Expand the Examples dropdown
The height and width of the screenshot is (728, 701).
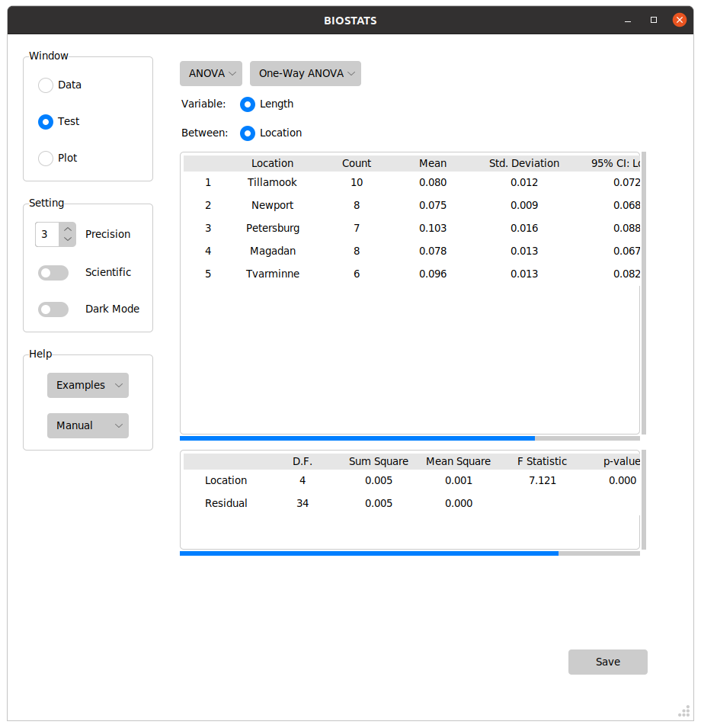point(88,386)
